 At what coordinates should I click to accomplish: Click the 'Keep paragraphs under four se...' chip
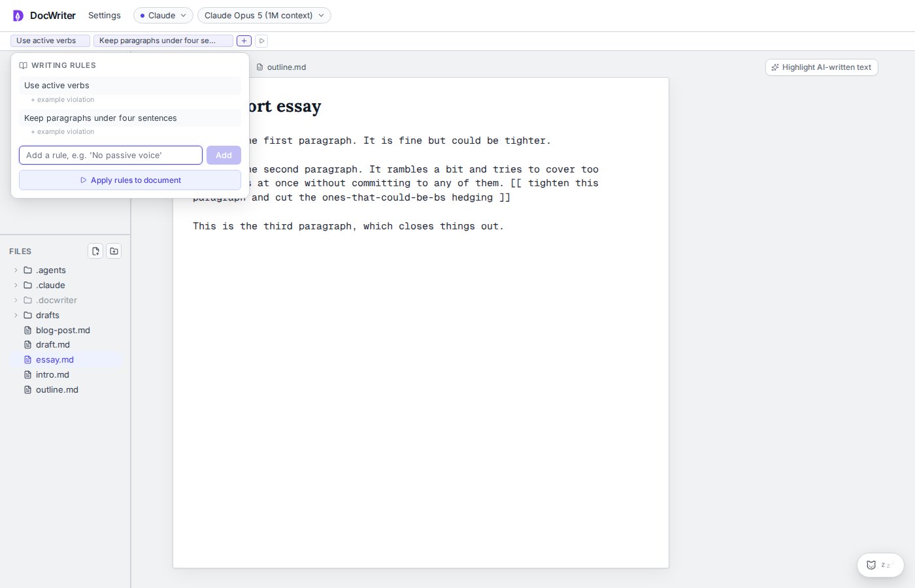click(x=163, y=41)
